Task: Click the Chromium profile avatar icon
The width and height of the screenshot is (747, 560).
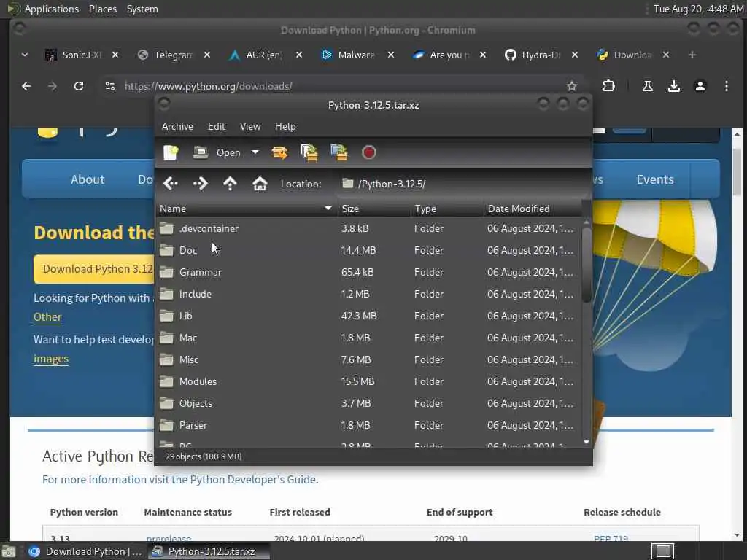Action: 700,86
